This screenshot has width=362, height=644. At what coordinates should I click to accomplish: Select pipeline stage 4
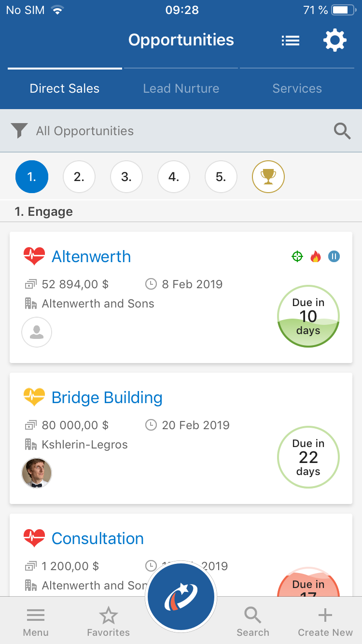174,177
